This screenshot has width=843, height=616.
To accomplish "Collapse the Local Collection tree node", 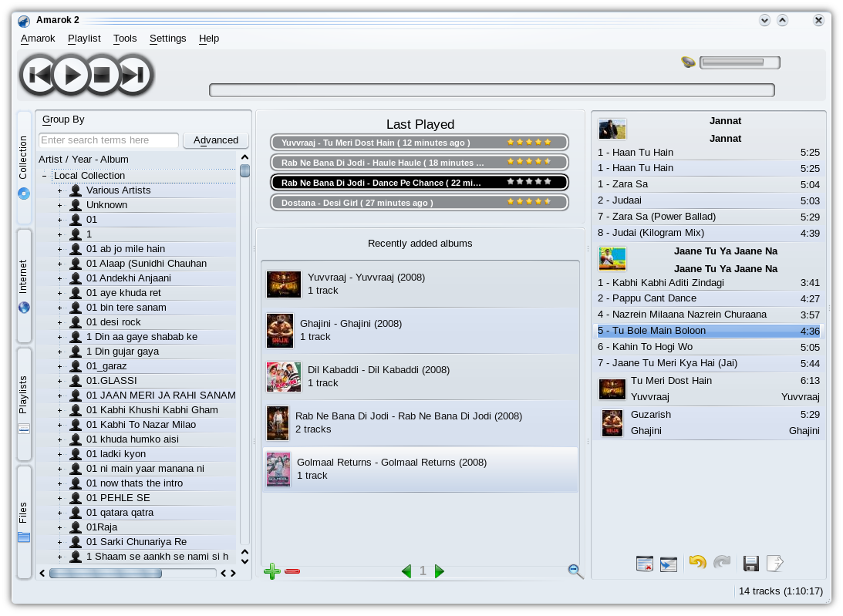I will click(x=44, y=176).
